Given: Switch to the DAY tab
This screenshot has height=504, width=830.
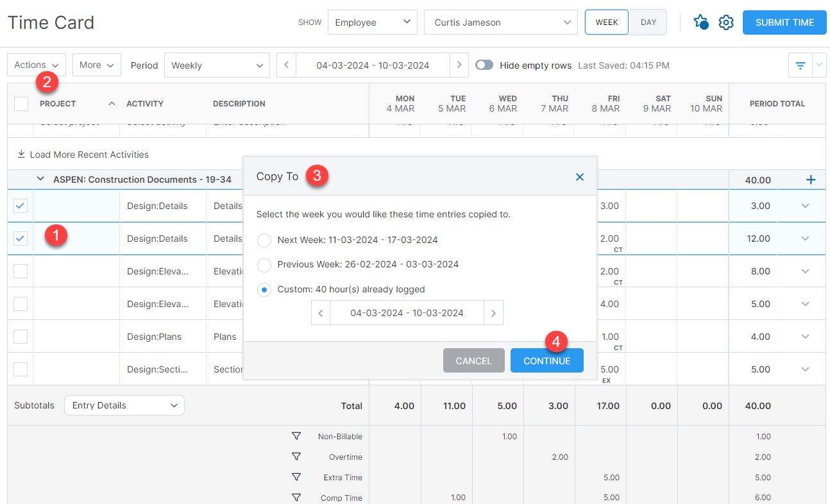Looking at the screenshot, I should (647, 22).
